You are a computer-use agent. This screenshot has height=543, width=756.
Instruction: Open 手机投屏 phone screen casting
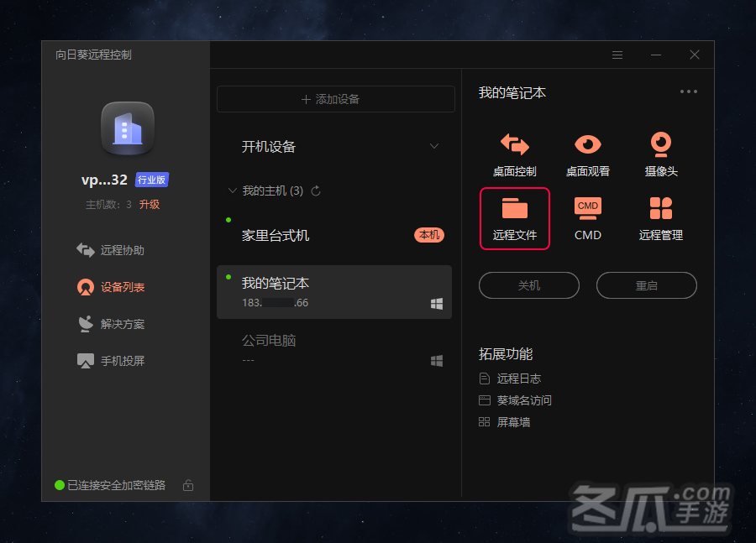(x=111, y=361)
